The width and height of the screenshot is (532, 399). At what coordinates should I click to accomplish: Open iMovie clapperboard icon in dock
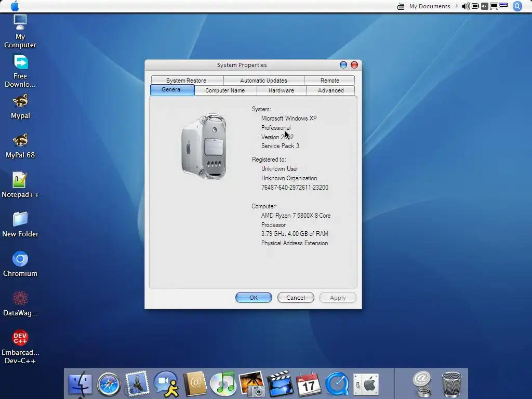[280, 384]
